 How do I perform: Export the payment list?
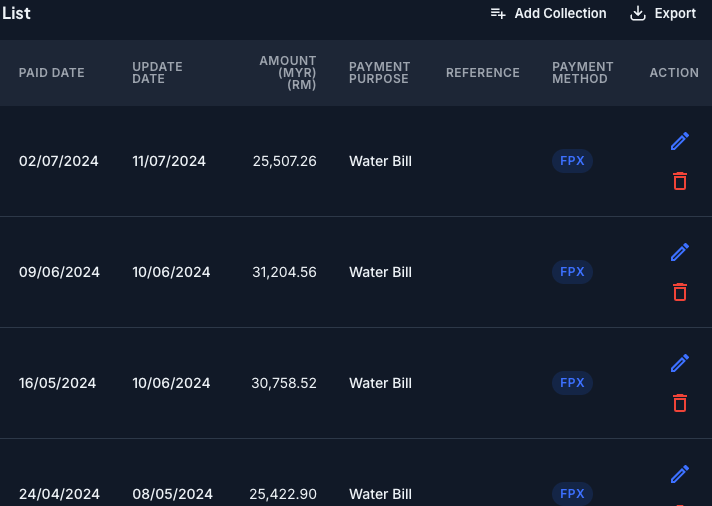(663, 13)
